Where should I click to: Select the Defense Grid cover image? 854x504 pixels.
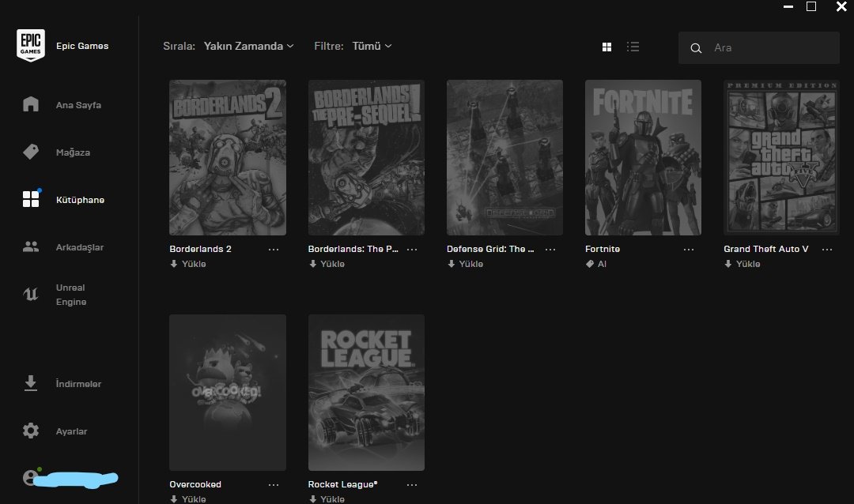click(504, 158)
